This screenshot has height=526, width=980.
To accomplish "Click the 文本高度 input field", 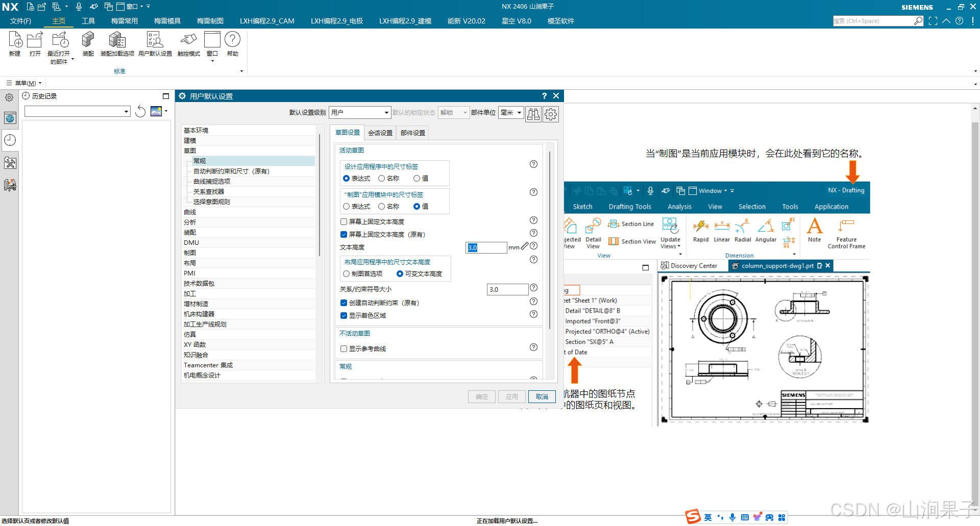I will [x=486, y=247].
